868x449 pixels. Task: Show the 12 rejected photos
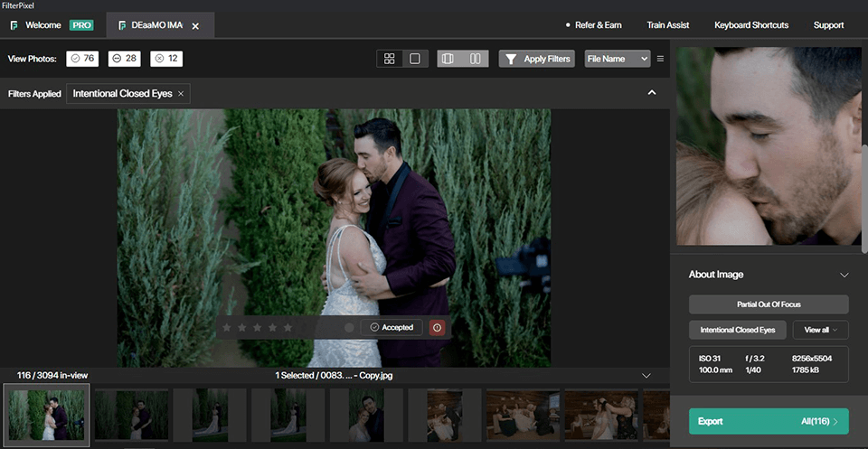pos(166,59)
